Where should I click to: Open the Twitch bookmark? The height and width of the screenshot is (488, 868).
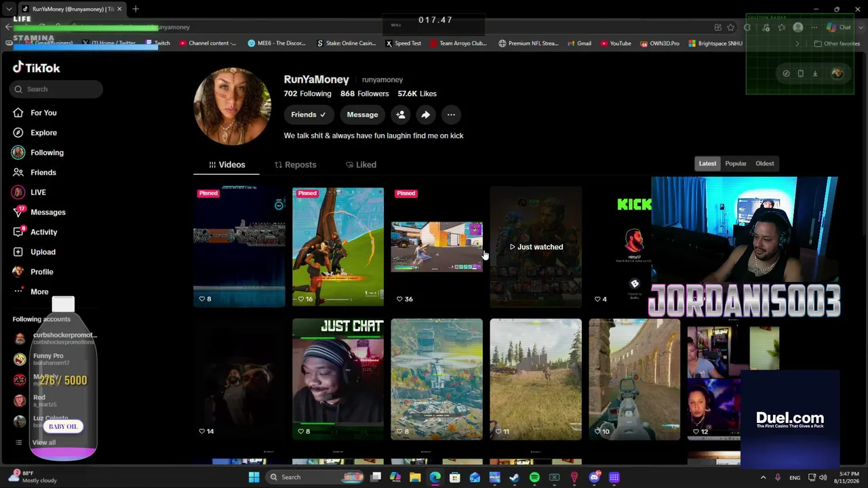pyautogui.click(x=158, y=43)
